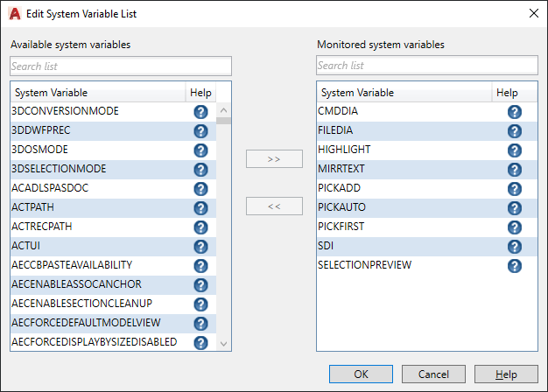The width and height of the screenshot is (548, 392).
Task: Click help icon for ACTPATH
Action: pos(200,208)
